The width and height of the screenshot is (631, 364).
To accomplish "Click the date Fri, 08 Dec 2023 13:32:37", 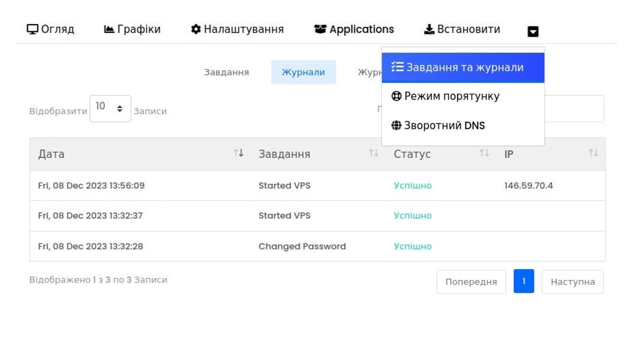I will tap(90, 216).
